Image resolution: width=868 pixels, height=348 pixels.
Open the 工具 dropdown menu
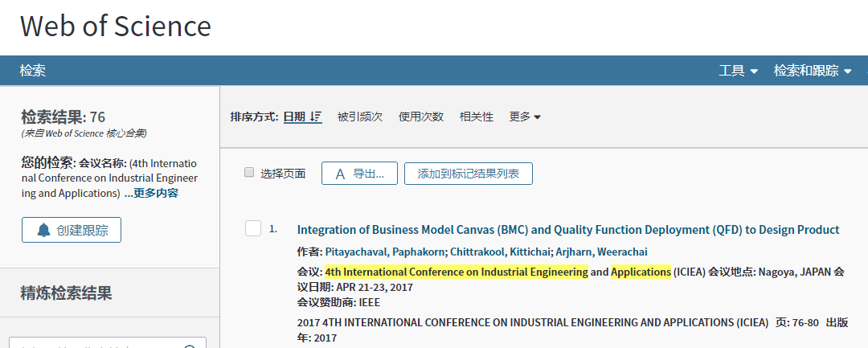[739, 71]
